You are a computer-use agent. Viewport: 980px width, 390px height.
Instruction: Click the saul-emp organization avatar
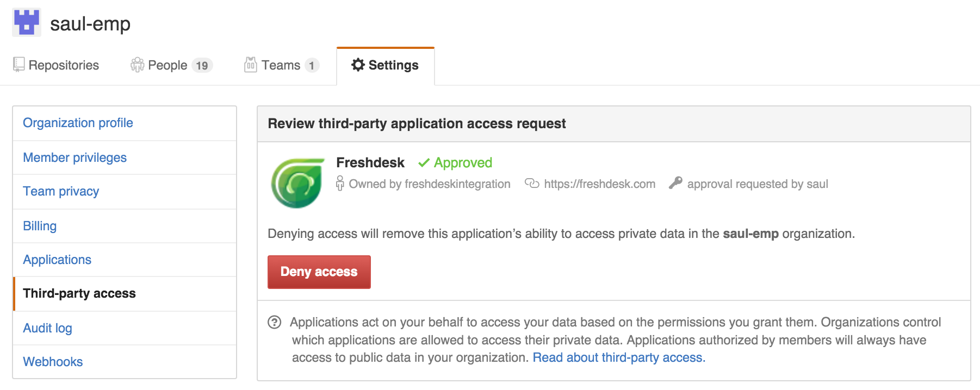point(27,23)
